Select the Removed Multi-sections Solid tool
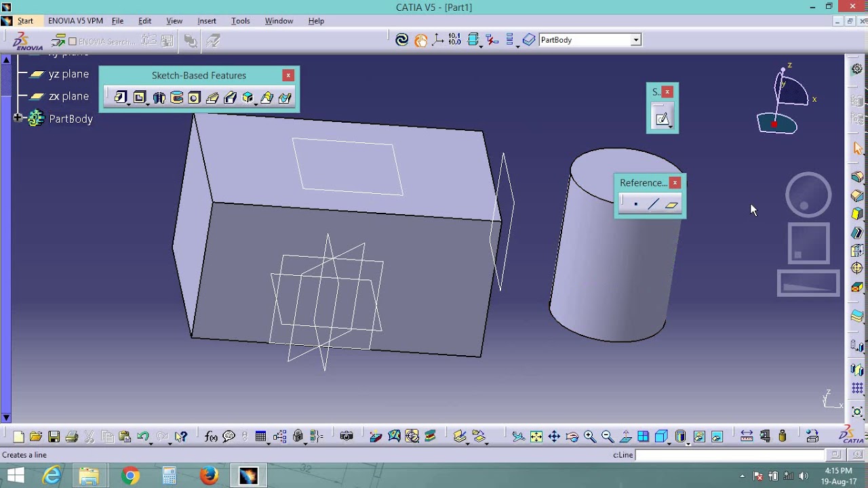This screenshot has width=868, height=488. (x=285, y=98)
